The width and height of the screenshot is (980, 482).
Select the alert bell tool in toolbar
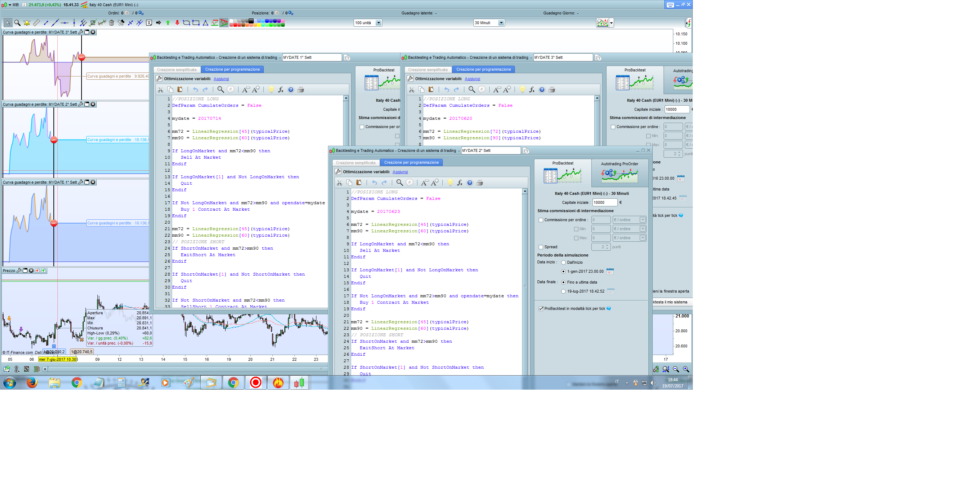click(x=27, y=23)
